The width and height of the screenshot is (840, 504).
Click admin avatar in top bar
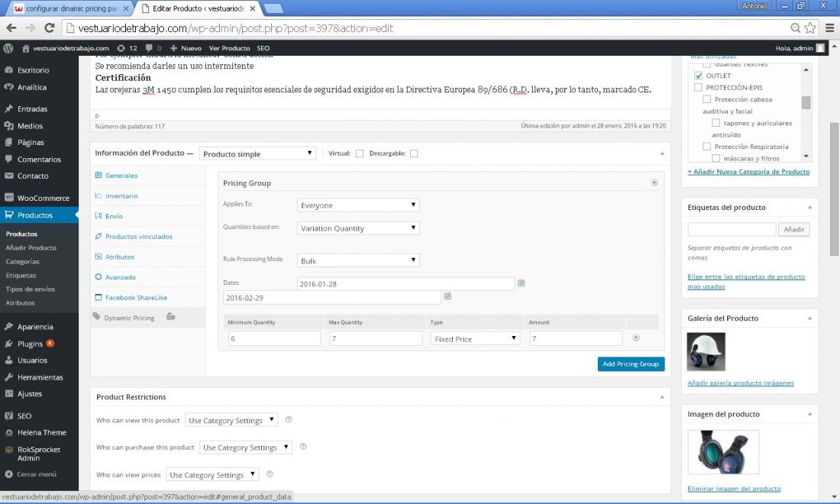(x=820, y=48)
